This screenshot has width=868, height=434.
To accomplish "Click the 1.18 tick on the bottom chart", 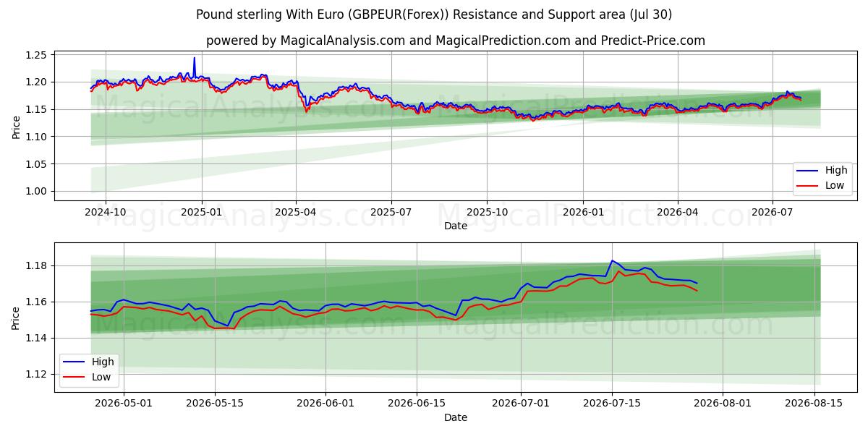I will 36,265.
